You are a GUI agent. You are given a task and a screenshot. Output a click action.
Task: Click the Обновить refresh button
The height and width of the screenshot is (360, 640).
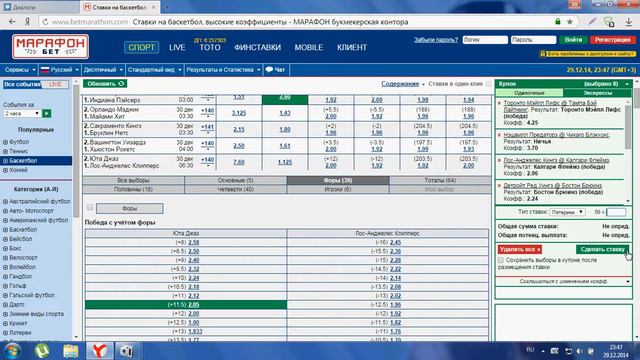pyautogui.click(x=105, y=84)
